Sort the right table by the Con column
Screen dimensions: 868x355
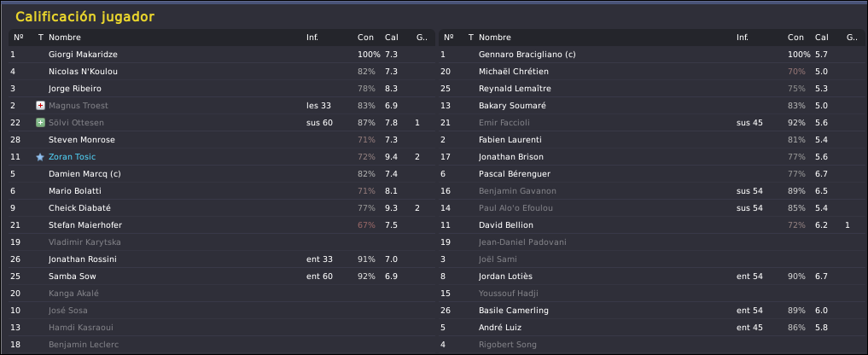point(795,37)
